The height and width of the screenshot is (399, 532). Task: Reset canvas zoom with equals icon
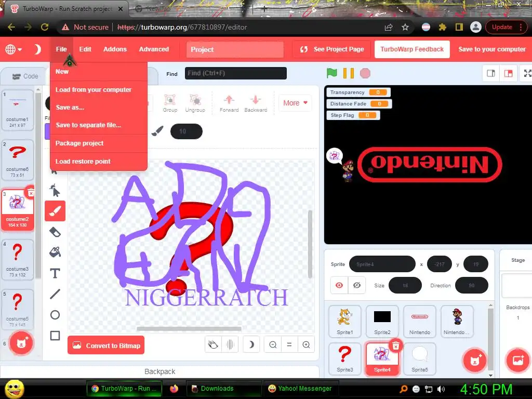(x=289, y=345)
